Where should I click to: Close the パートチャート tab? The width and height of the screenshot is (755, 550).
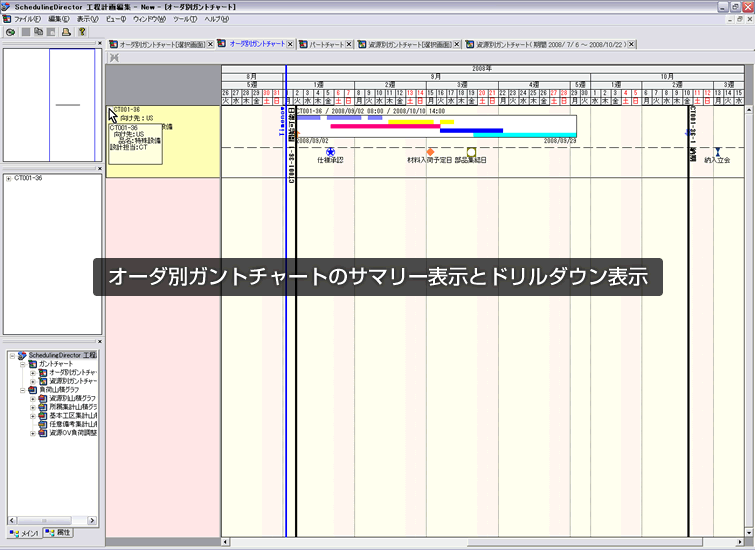349,44
